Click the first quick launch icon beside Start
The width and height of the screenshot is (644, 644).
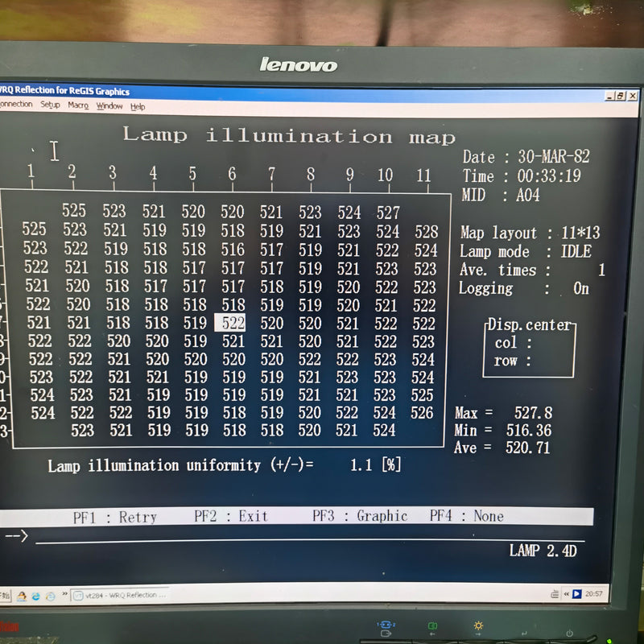coord(22,596)
